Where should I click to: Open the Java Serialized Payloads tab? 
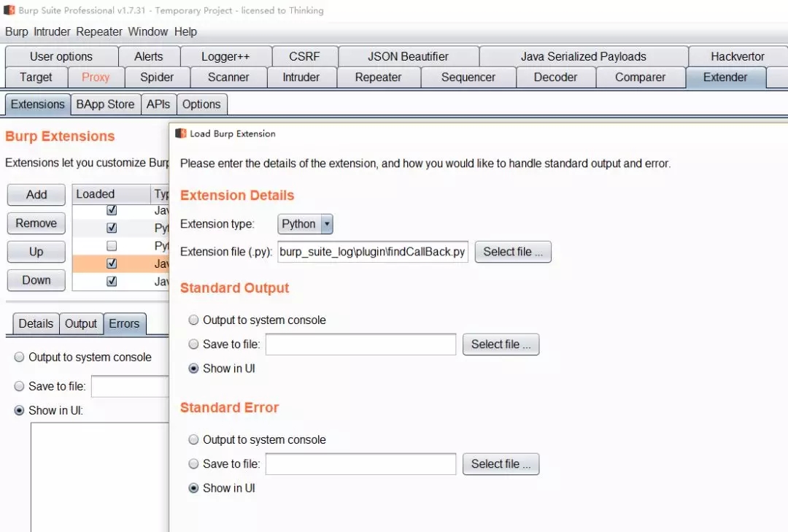(584, 56)
